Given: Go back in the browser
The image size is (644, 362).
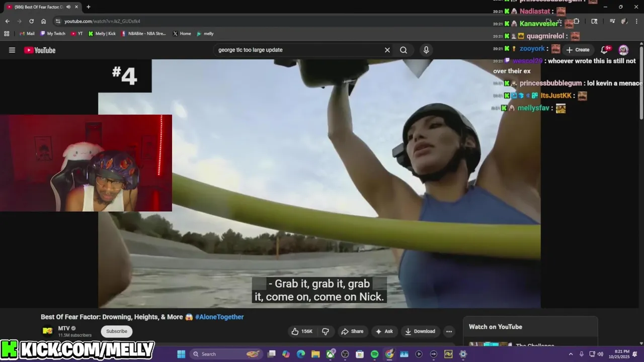Looking at the screenshot, I should tap(7, 21).
